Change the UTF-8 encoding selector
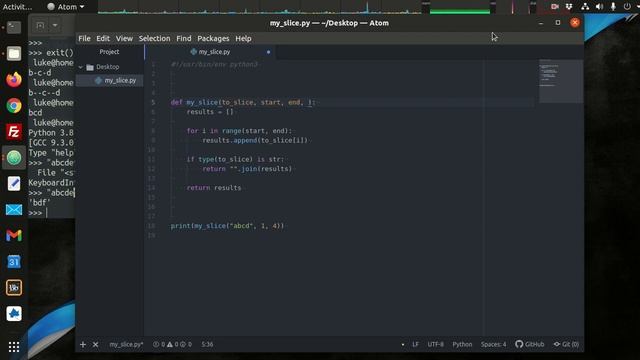This screenshot has height=360, width=640. pos(436,344)
